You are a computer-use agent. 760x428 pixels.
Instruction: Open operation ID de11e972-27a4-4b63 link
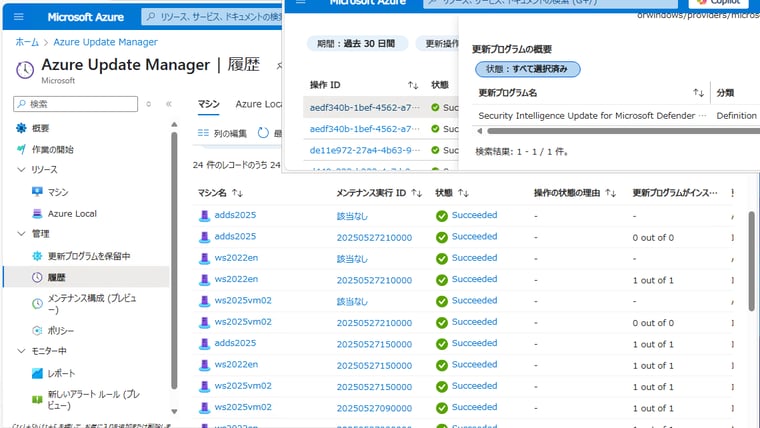[364, 150]
